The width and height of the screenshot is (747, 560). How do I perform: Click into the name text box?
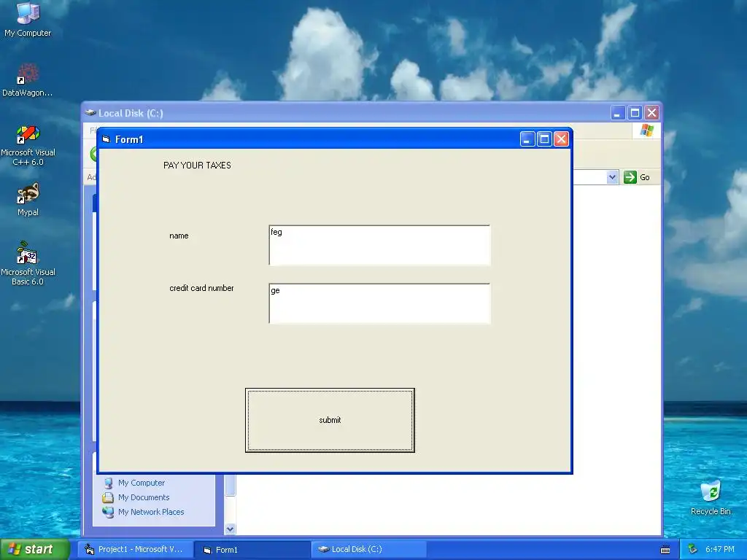coord(379,245)
